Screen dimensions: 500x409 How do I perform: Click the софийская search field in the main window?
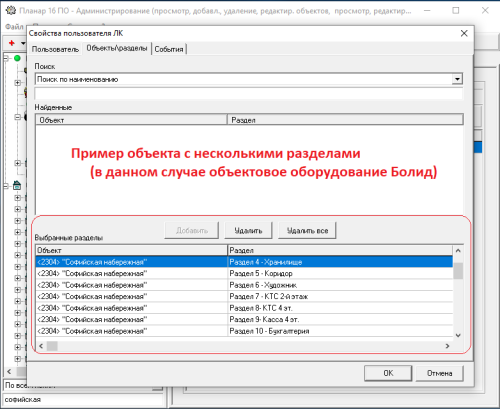[83, 399]
